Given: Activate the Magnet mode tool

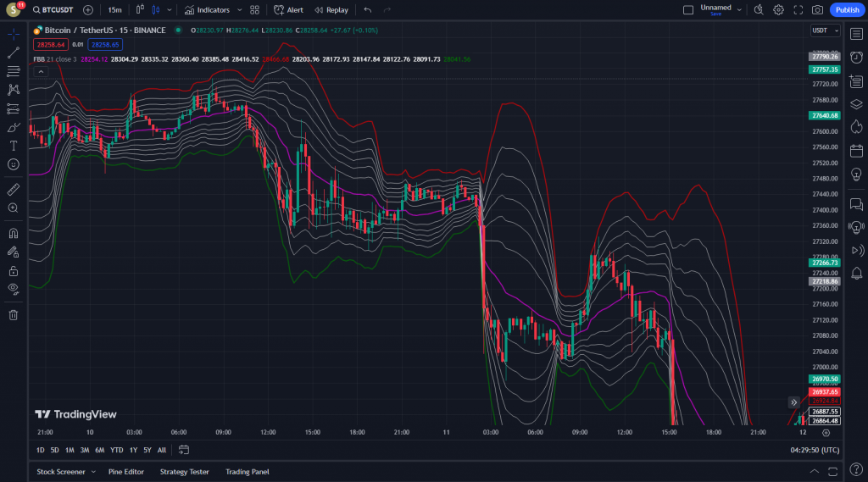Looking at the screenshot, I should pos(13,233).
